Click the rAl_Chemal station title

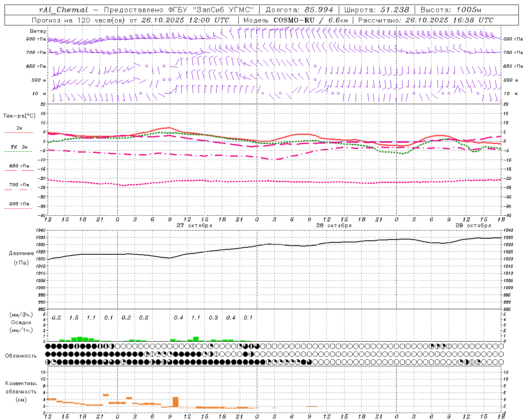(64, 10)
